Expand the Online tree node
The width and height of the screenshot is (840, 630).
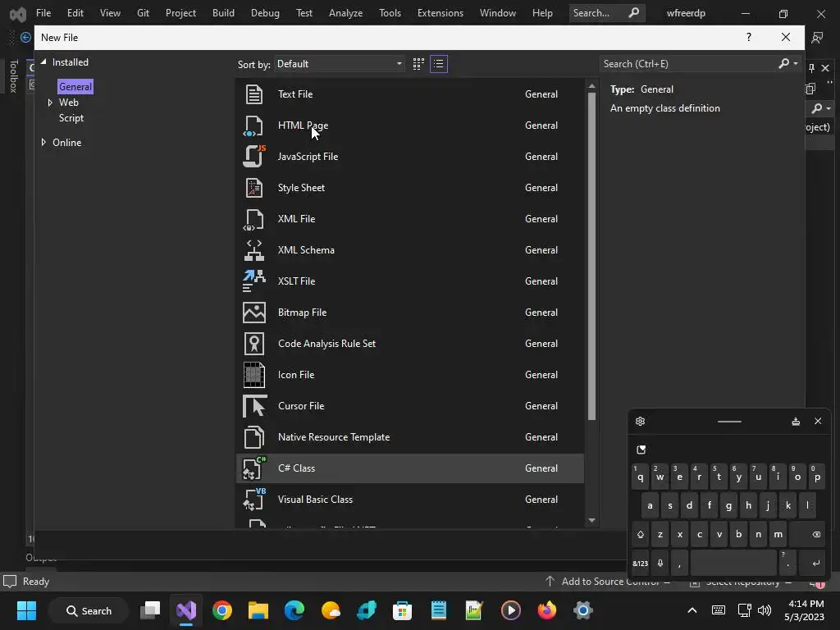(43, 142)
